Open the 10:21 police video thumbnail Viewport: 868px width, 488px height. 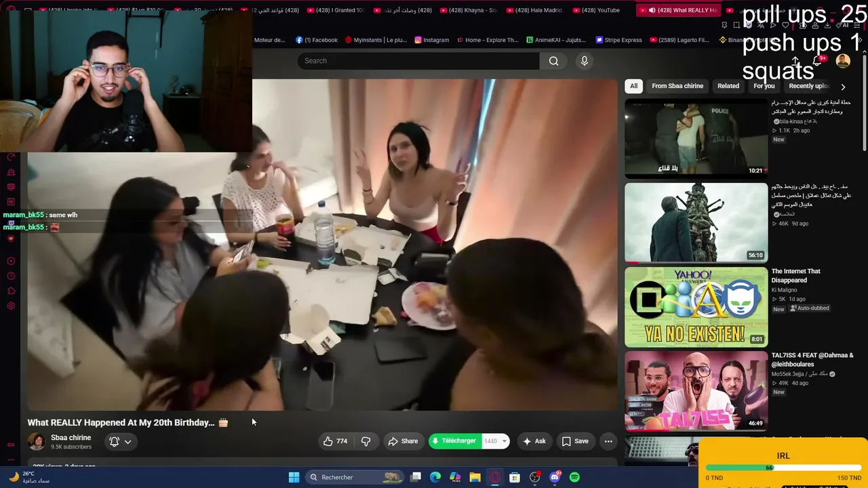point(696,138)
